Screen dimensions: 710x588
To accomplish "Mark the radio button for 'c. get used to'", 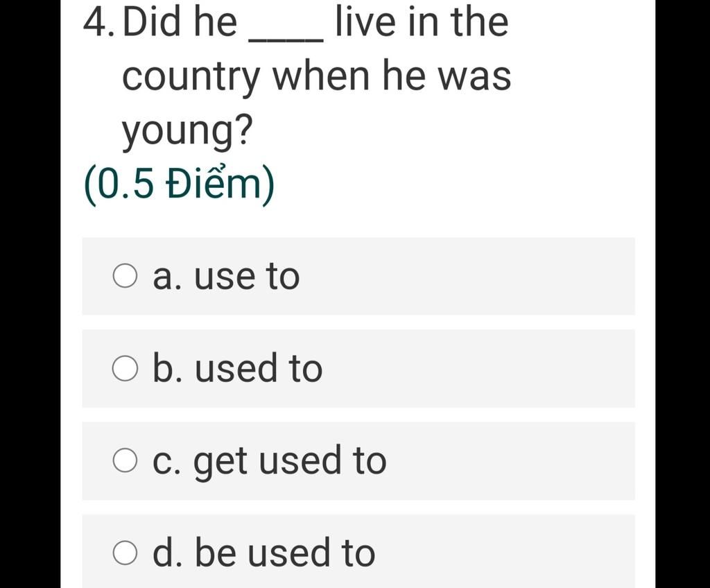I will pyautogui.click(x=125, y=460).
